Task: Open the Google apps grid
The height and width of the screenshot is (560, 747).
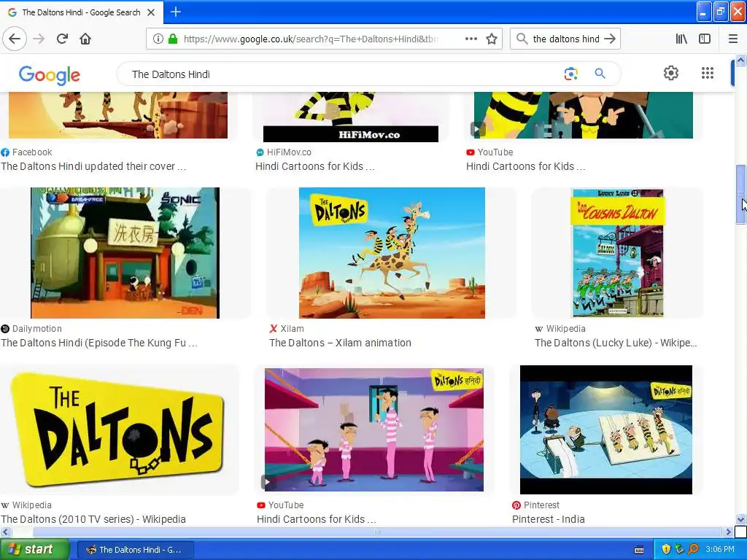Action: [x=708, y=73]
